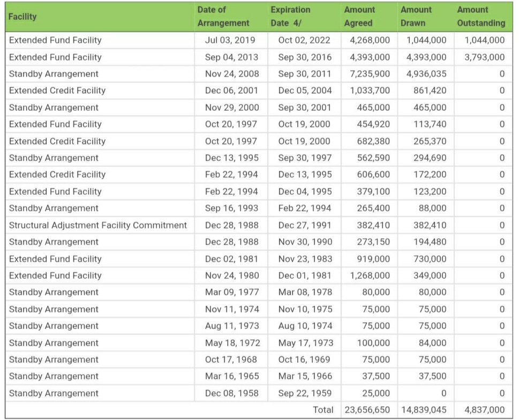Click the Total label in footer row
The image size is (519, 420).
(323, 410)
